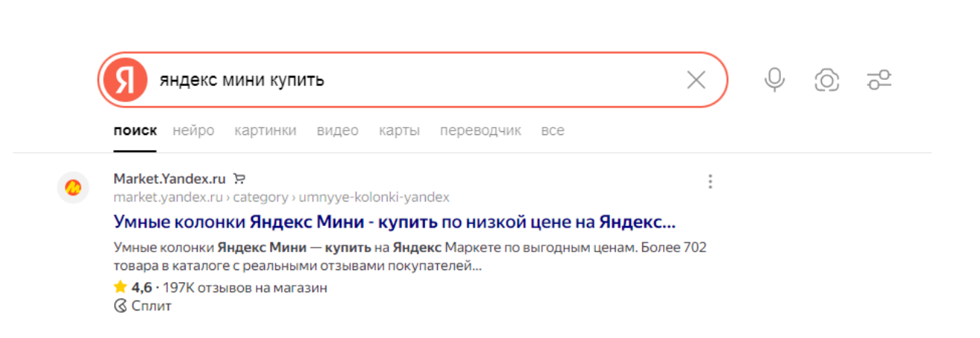Click the Yandex Market favicon
Screen dimensions: 980x338
click(x=73, y=187)
